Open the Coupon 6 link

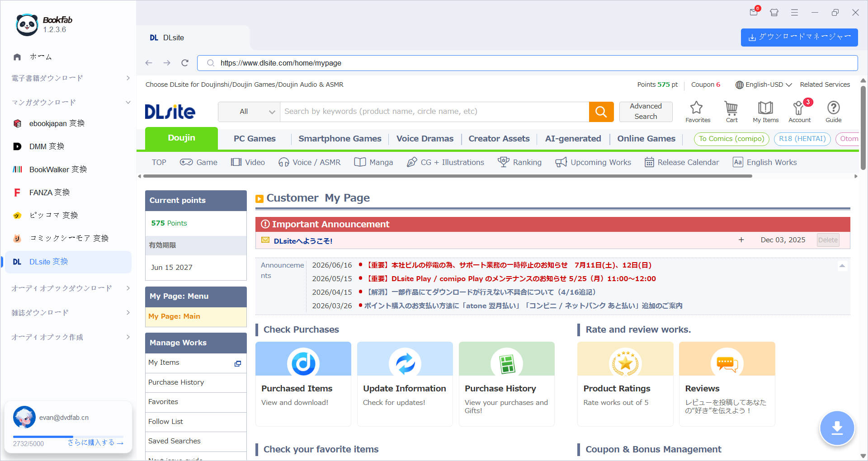(x=705, y=85)
